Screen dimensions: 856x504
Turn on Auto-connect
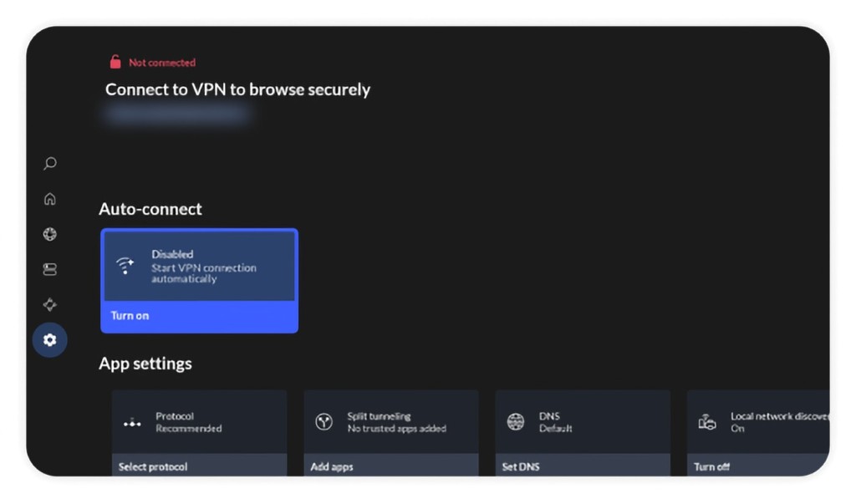coord(199,316)
